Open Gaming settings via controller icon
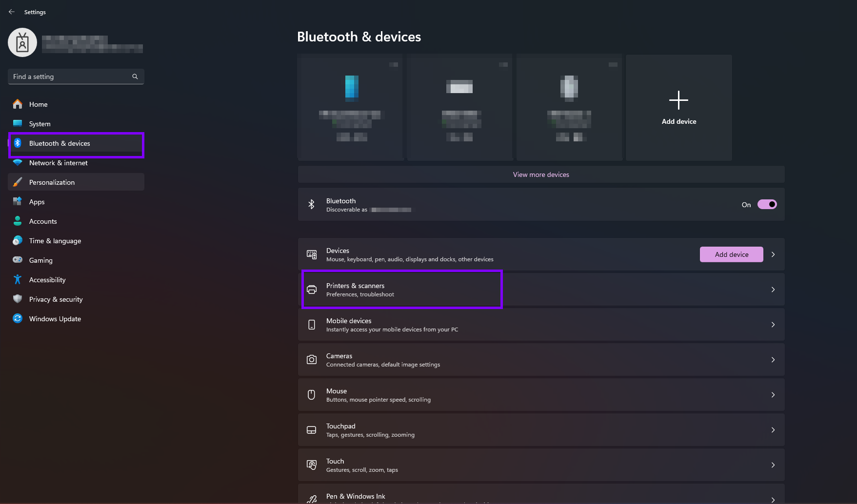 [x=17, y=260]
